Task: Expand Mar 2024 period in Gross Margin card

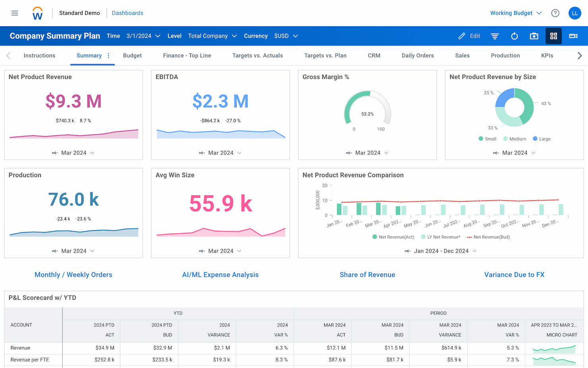Action: coord(372,153)
